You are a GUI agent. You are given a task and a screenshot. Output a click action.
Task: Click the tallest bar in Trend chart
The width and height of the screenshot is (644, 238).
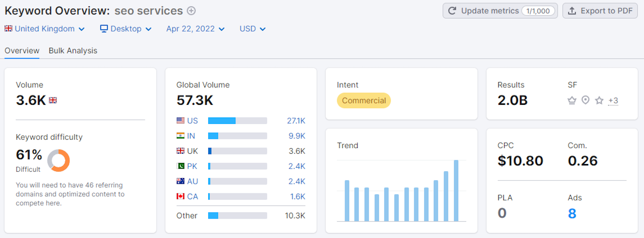pyautogui.click(x=456, y=190)
